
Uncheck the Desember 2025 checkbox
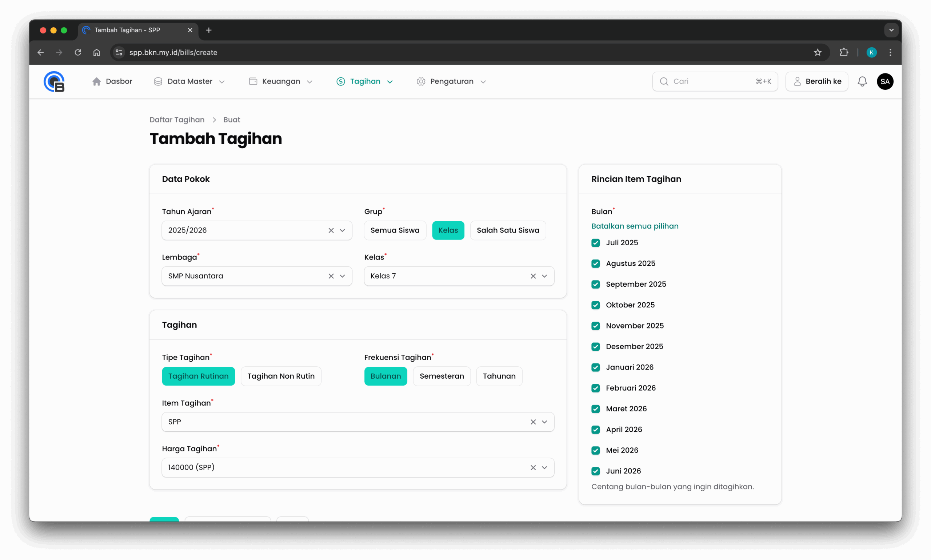coord(595,346)
